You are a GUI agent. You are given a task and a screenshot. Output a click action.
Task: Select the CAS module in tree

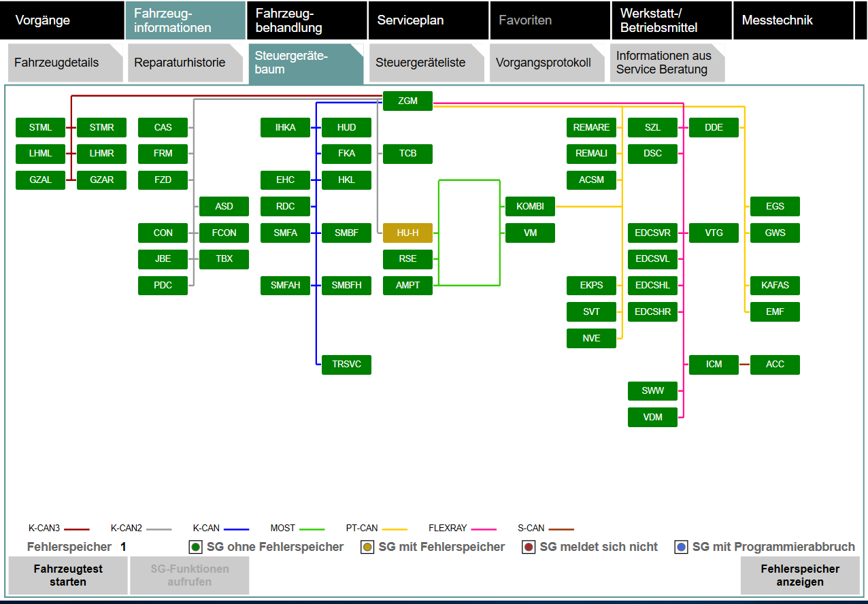163,127
